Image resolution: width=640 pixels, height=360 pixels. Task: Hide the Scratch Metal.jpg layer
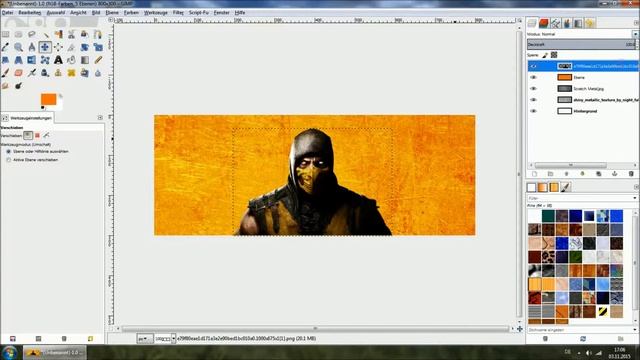coord(533,89)
